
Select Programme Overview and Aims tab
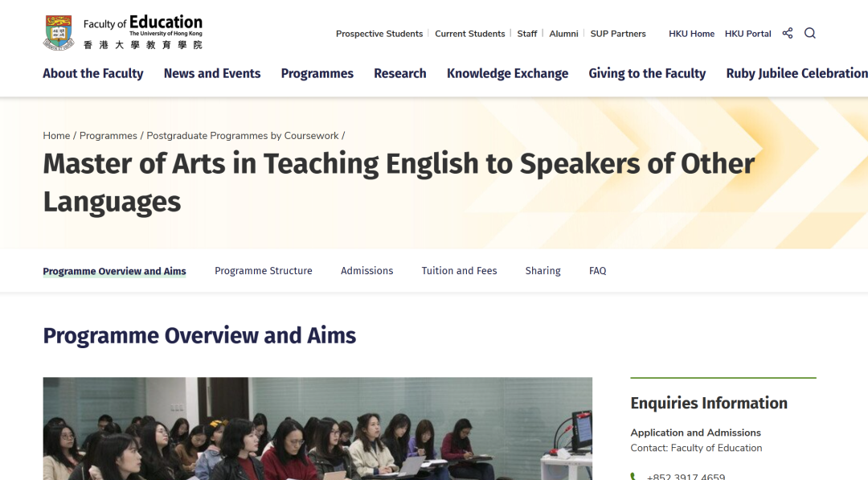click(115, 271)
